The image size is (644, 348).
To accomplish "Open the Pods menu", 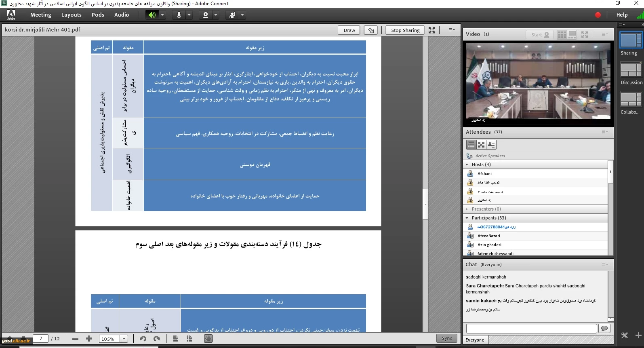I will [98, 15].
